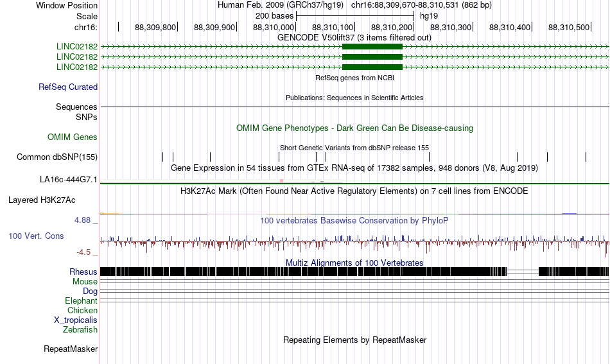Click the OMIM Genes track label

pyautogui.click(x=73, y=137)
